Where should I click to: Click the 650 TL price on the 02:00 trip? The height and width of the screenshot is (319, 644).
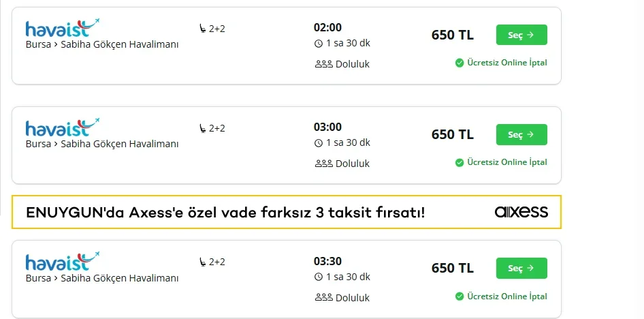[452, 35]
